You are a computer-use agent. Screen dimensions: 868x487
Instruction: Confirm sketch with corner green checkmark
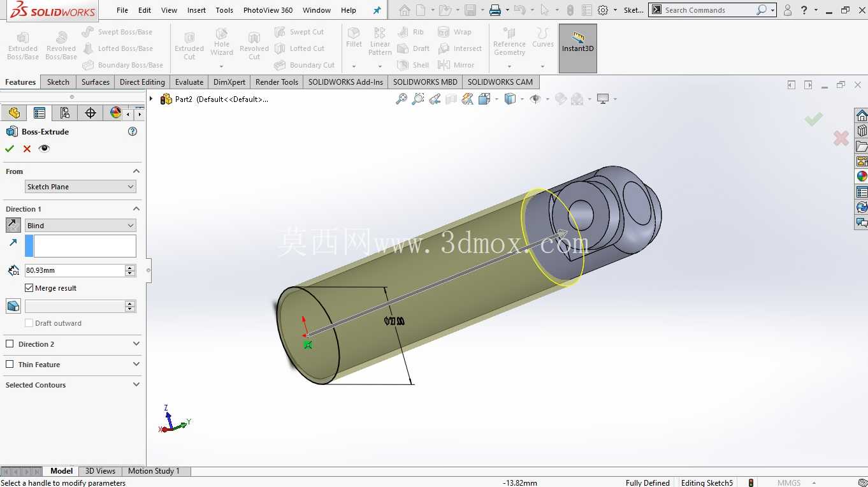tap(813, 119)
